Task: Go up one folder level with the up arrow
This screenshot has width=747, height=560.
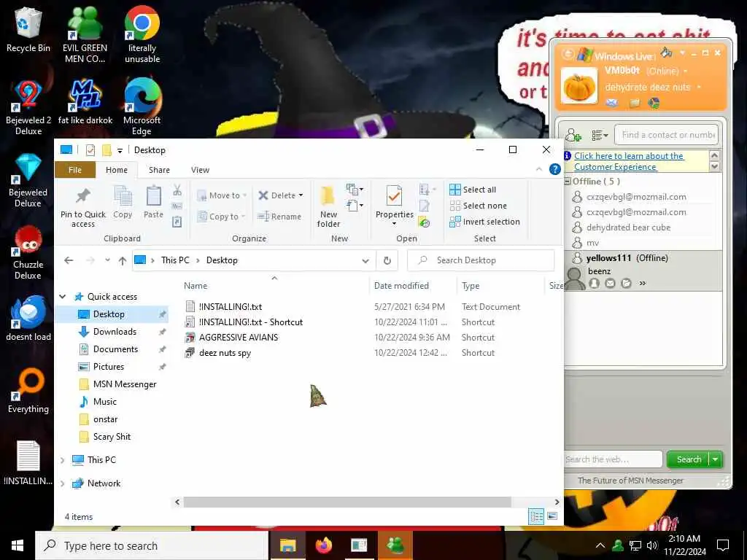Action: 123,260
